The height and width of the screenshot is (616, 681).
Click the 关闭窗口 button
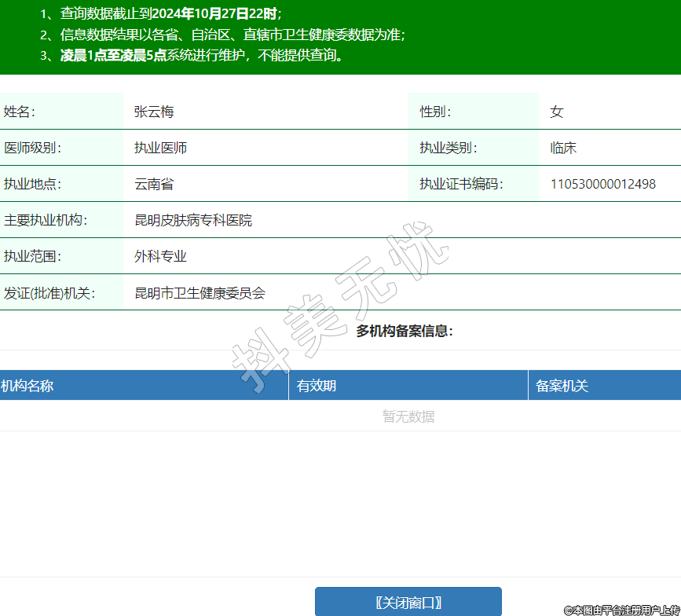[x=408, y=603]
